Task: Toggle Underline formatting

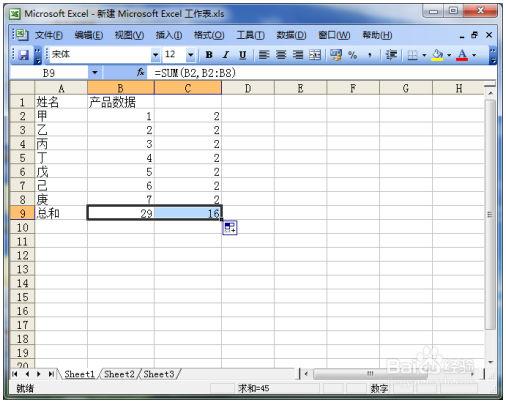Action: tap(243, 55)
